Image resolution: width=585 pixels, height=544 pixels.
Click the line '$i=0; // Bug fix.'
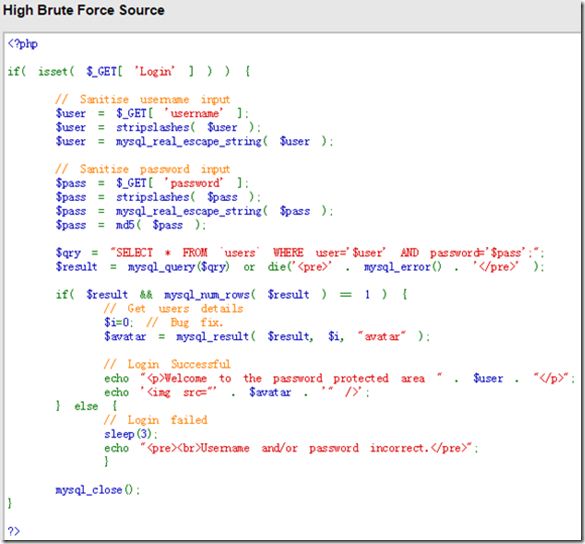click(x=163, y=322)
